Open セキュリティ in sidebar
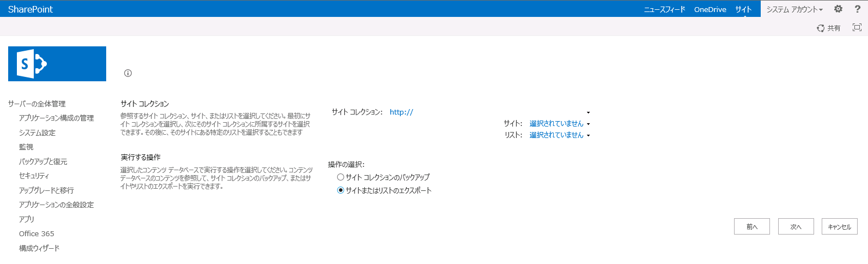 (34, 176)
